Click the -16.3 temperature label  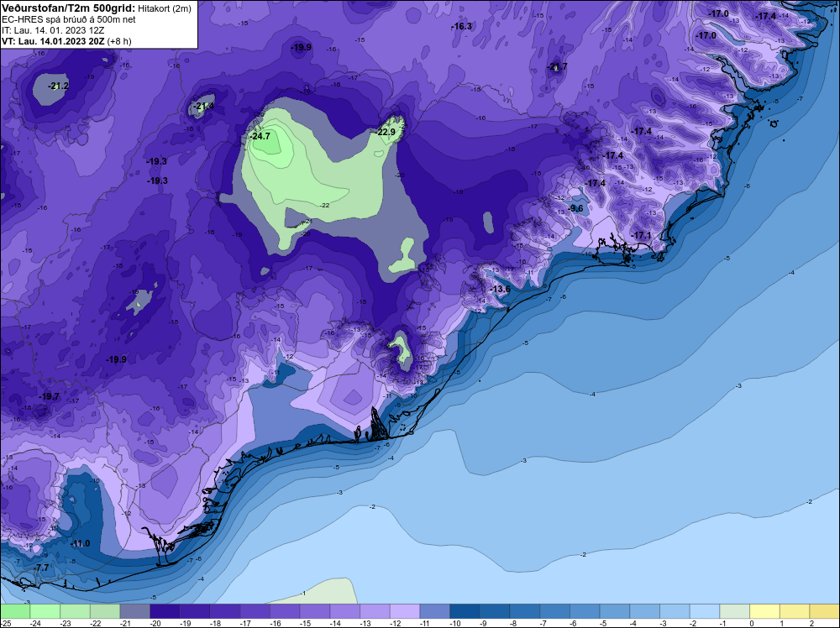(x=462, y=26)
